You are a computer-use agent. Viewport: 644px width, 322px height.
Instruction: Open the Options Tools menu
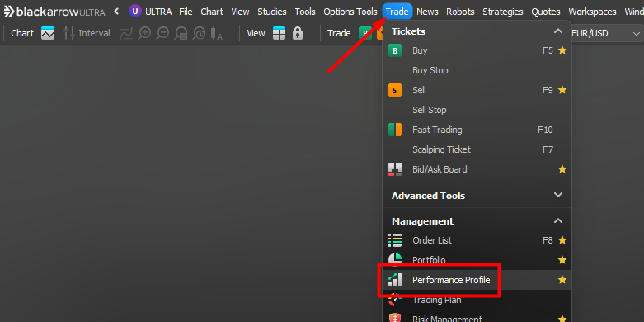point(350,12)
